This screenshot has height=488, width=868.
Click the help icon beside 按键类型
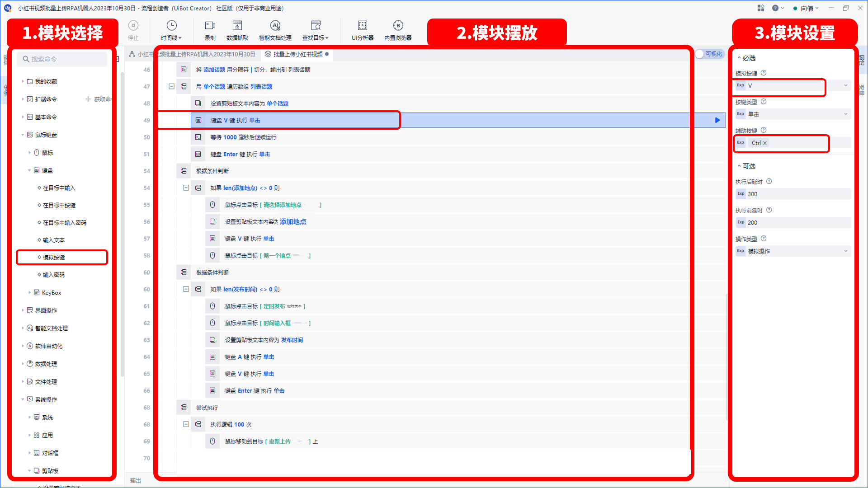[764, 102]
